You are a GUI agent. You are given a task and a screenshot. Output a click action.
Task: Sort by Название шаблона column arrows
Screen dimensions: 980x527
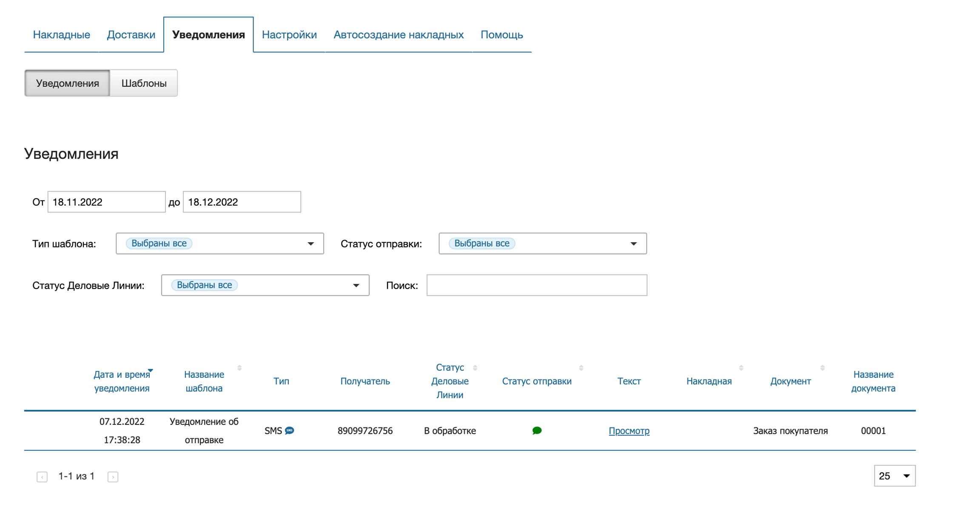point(239,368)
